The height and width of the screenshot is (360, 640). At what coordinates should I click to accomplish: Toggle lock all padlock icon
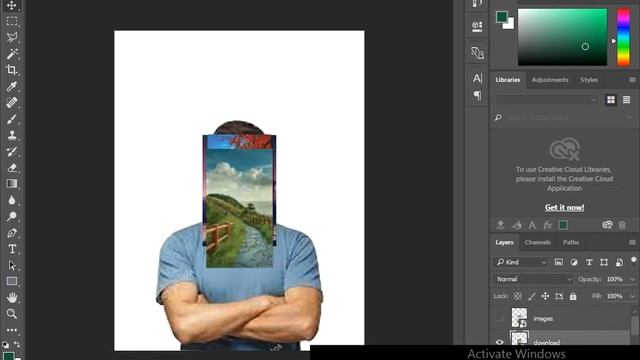(x=573, y=296)
